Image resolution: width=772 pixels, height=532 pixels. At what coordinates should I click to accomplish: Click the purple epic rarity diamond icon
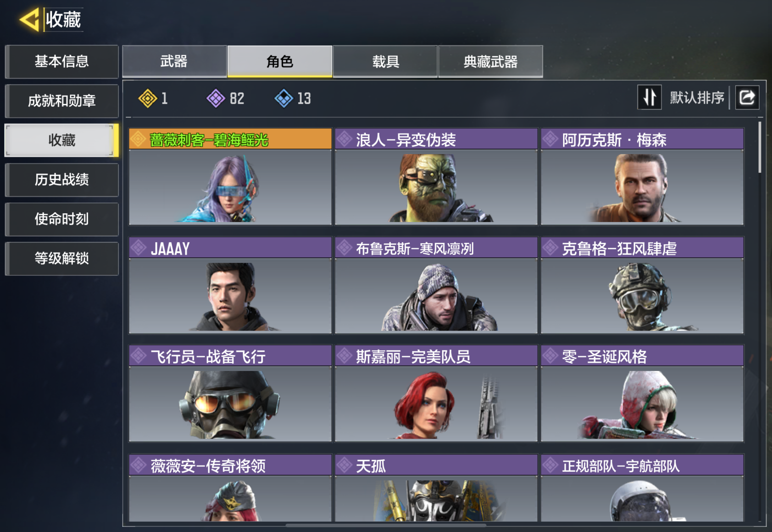pos(216,98)
